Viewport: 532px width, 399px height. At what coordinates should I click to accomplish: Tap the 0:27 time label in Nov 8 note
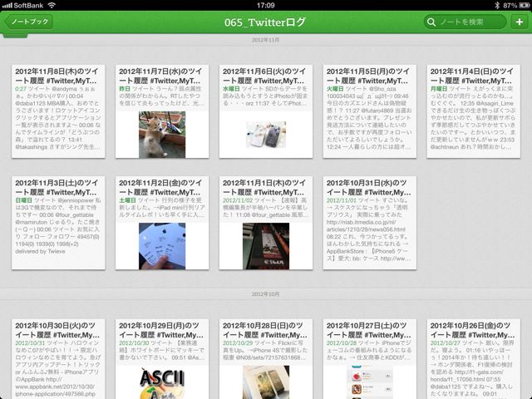click(21, 89)
